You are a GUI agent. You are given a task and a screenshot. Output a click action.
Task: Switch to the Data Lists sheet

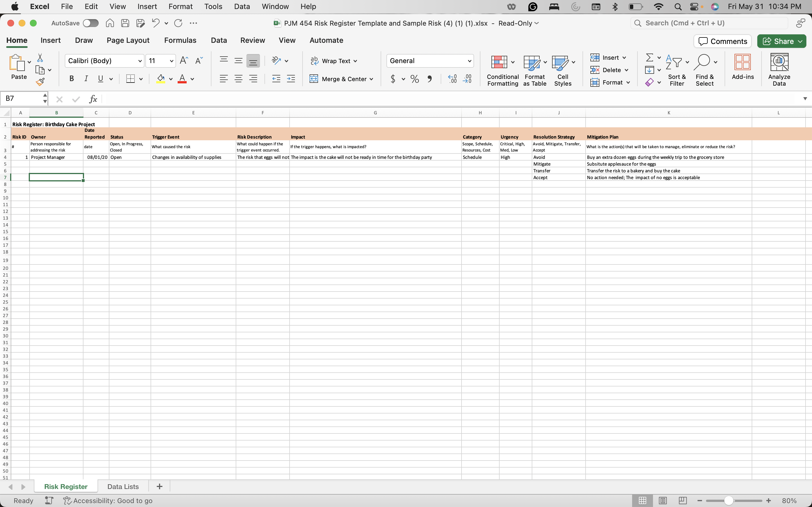(x=123, y=486)
